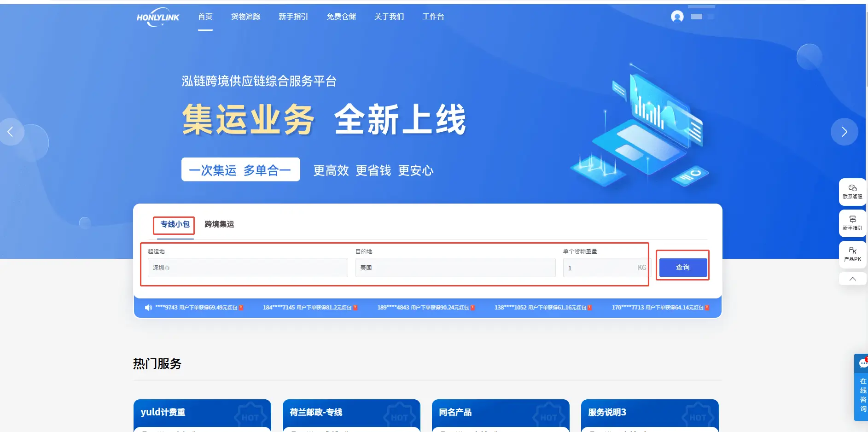
Task: Switch to the 跨境集运 tab
Action: [219, 224]
